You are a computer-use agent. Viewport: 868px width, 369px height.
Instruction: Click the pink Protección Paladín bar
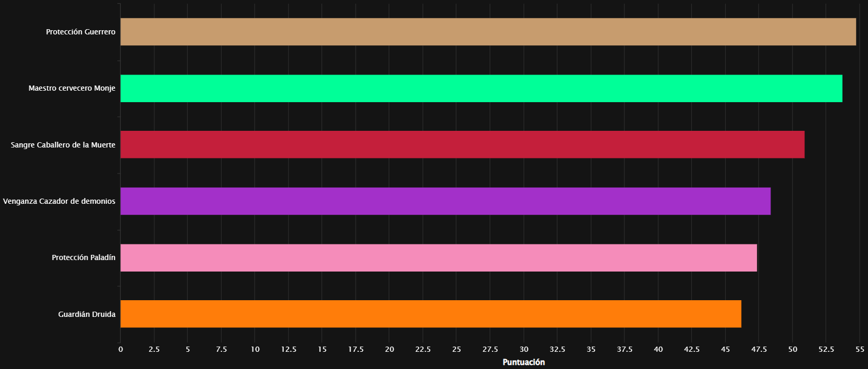[438, 257]
